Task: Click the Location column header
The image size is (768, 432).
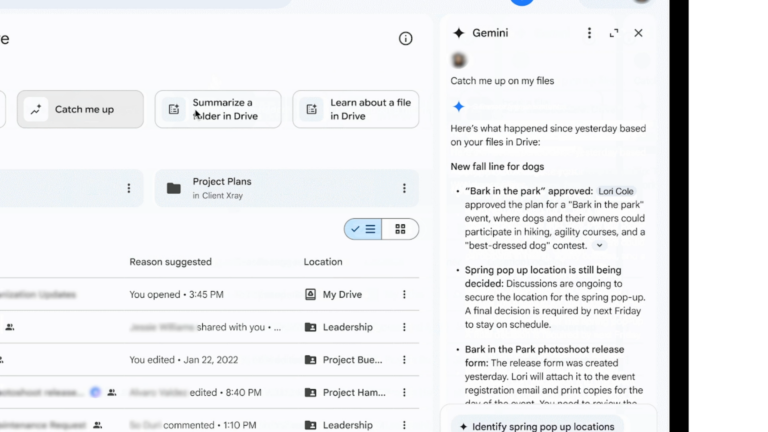Action: click(x=324, y=262)
